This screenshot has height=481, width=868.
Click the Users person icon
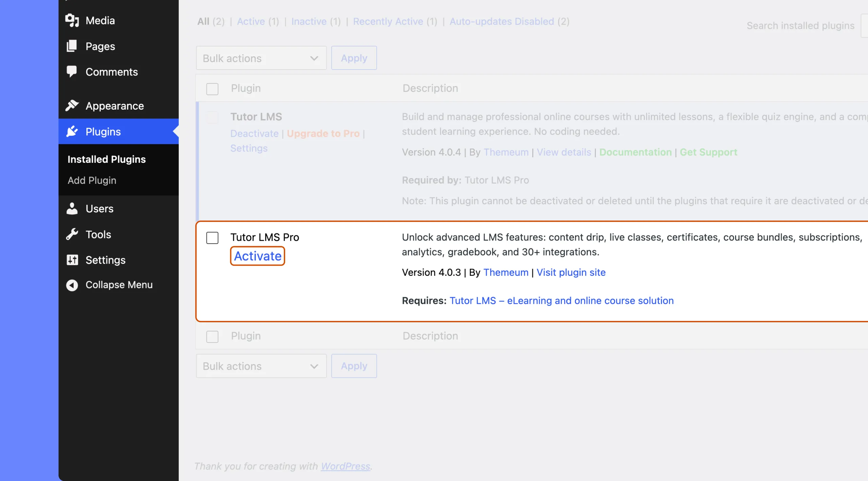pos(72,209)
